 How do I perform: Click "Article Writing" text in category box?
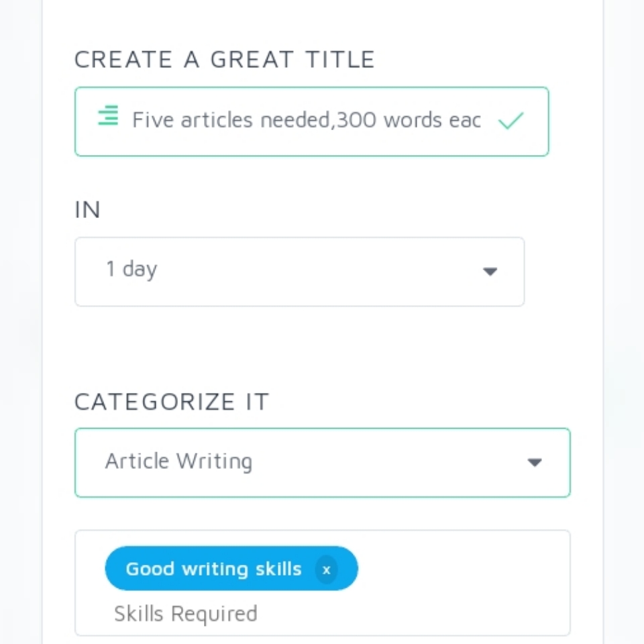[178, 462]
